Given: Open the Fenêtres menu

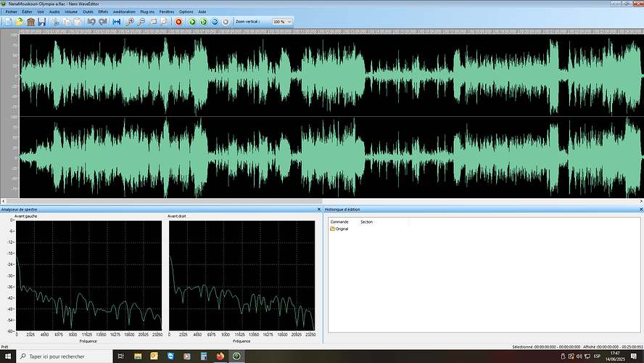Looking at the screenshot, I should (x=167, y=12).
